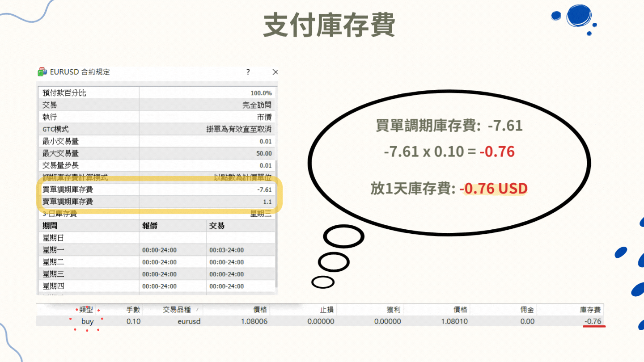644x362 pixels.
Task: Toggle selection of the 賣單調期庫存費 row
Action: click(x=89, y=201)
